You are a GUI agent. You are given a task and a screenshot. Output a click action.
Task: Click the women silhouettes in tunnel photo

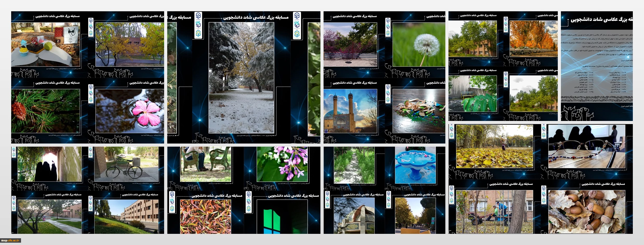(49, 164)
